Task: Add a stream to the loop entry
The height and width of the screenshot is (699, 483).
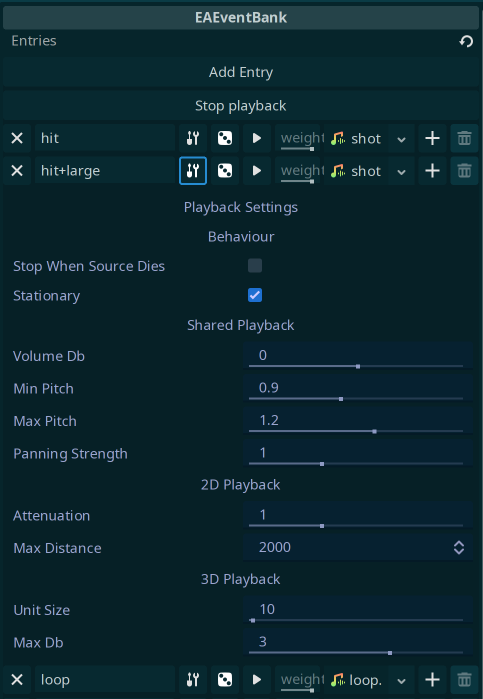Action: [432, 680]
